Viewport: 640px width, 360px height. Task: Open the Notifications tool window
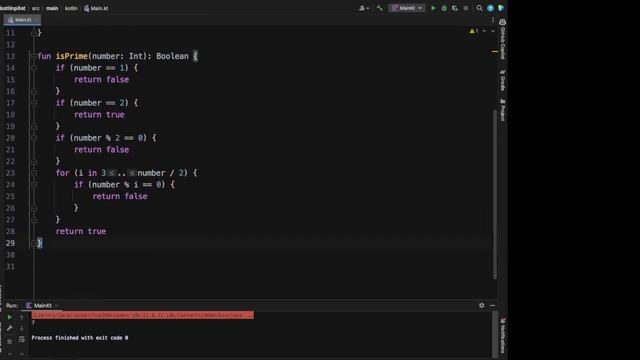(502, 336)
